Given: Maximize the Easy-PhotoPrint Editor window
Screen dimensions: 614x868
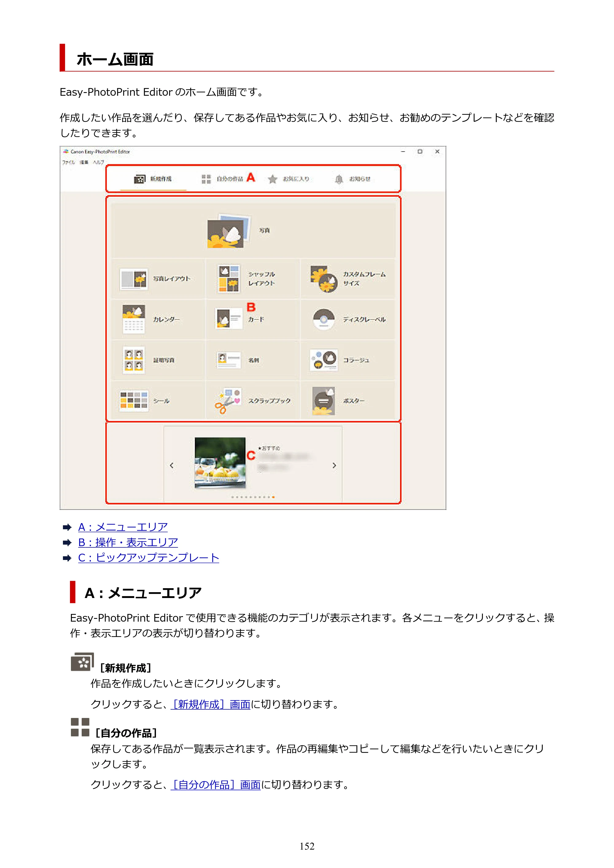Looking at the screenshot, I should click(x=420, y=152).
